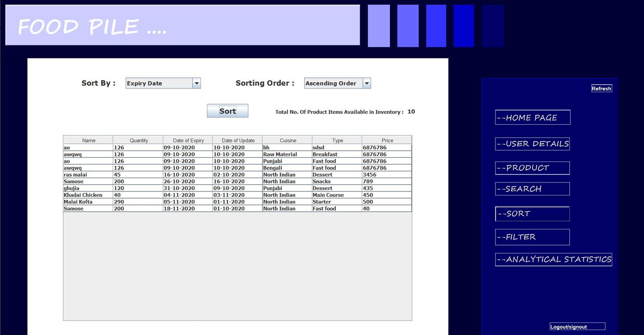
Task: Open the FILTER page
Action: point(532,237)
